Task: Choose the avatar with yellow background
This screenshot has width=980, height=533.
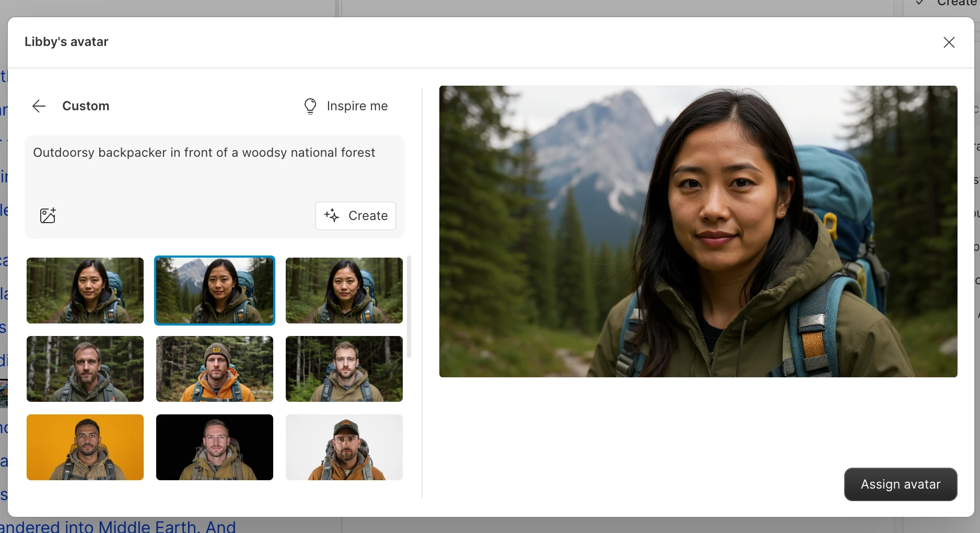Action: click(x=85, y=447)
